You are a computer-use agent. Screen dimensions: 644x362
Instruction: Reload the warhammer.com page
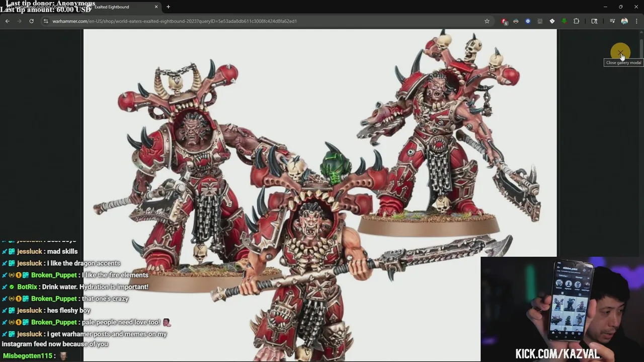pos(31,21)
